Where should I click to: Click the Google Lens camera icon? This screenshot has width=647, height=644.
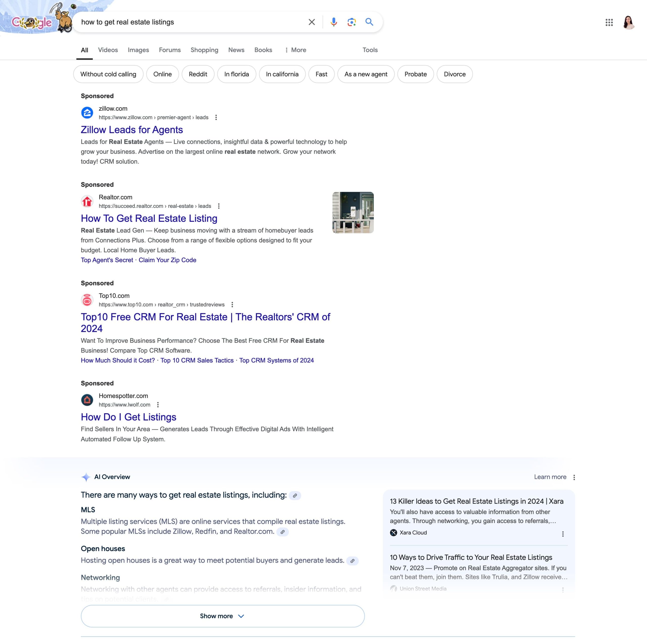click(x=351, y=22)
